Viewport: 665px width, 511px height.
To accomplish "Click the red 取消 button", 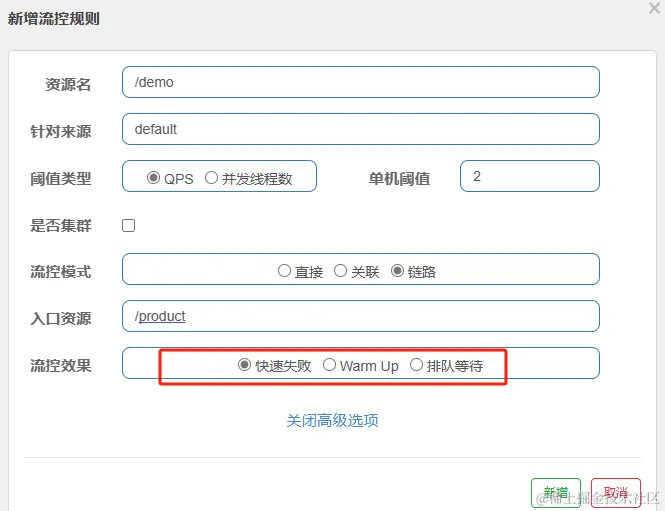I will [615, 493].
